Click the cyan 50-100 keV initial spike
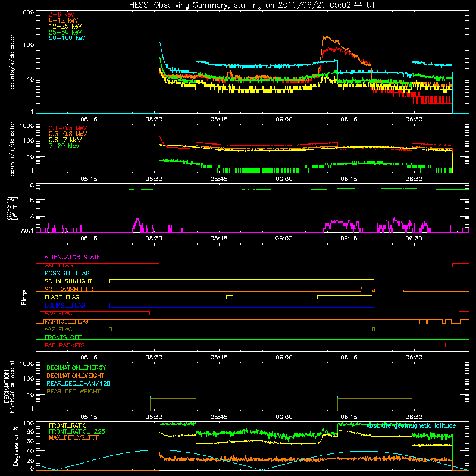The image size is (476, 476). [x=159, y=43]
